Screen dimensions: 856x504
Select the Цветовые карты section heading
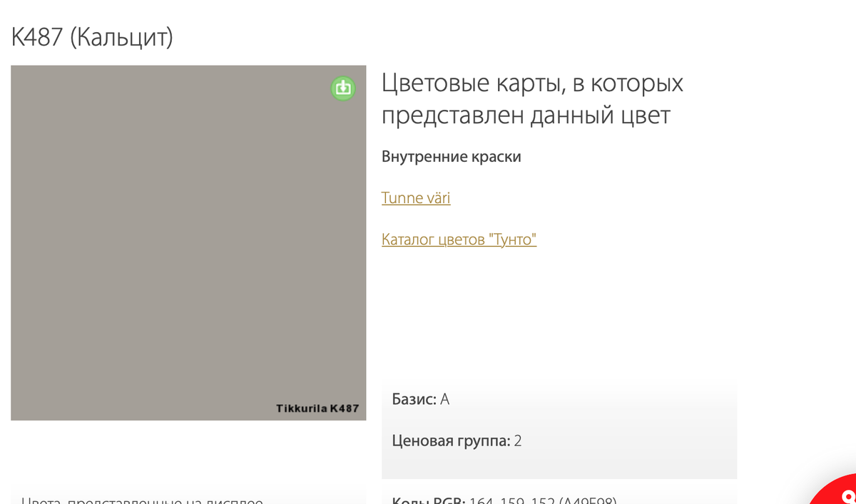click(x=532, y=98)
